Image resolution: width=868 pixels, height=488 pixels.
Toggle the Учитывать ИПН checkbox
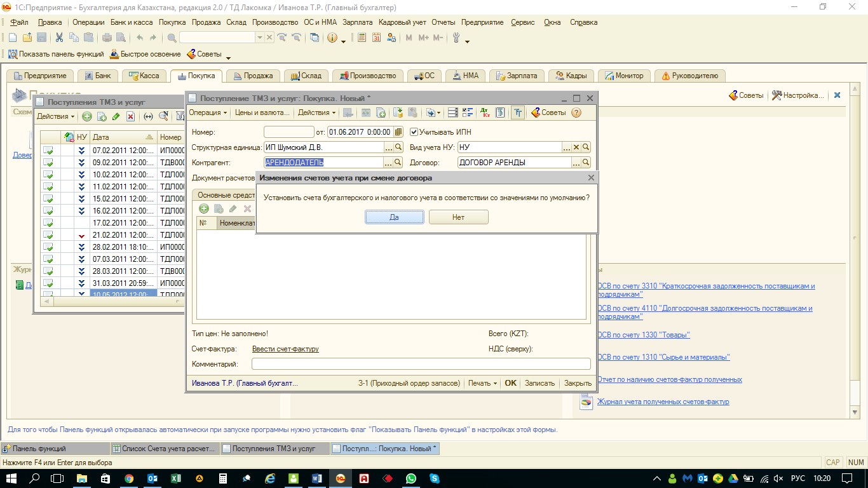414,132
